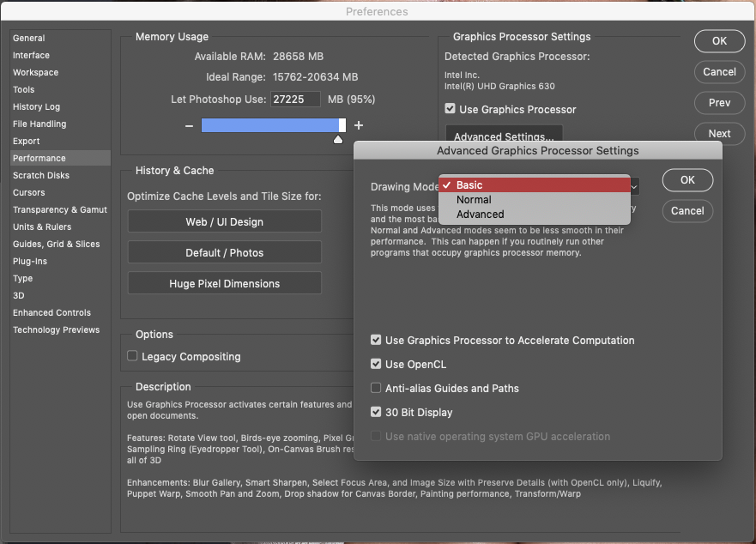
Task: Click the minus icon beside memory slider
Action: (x=189, y=126)
